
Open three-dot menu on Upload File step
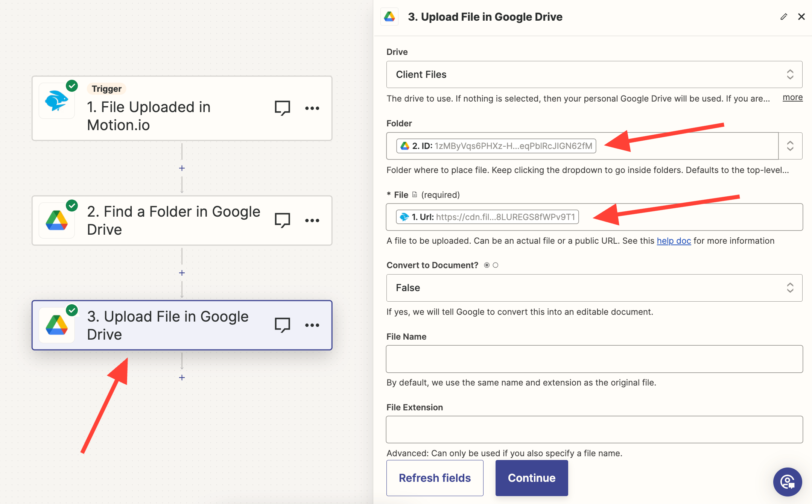point(312,325)
